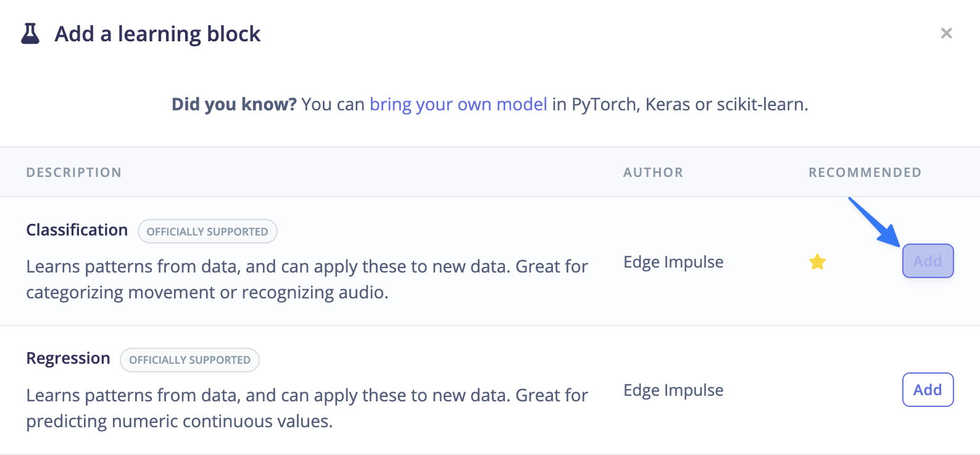Image resolution: width=980 pixels, height=455 pixels.
Task: Add the Regression learning block
Action: [x=928, y=390]
